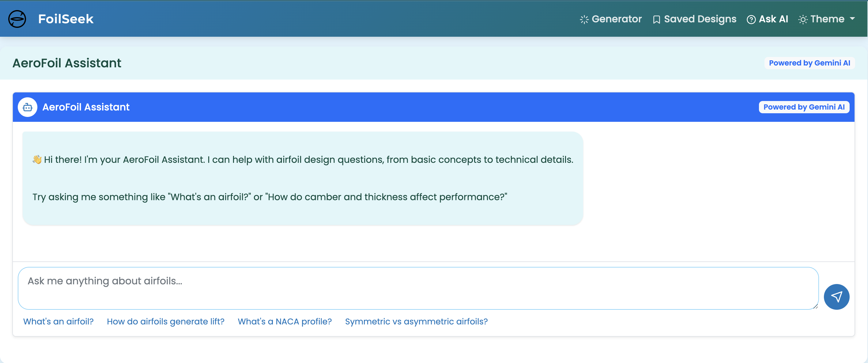Select "What's an airfoil?" suggestion
Viewport: 868px width, 363px height.
tap(58, 321)
